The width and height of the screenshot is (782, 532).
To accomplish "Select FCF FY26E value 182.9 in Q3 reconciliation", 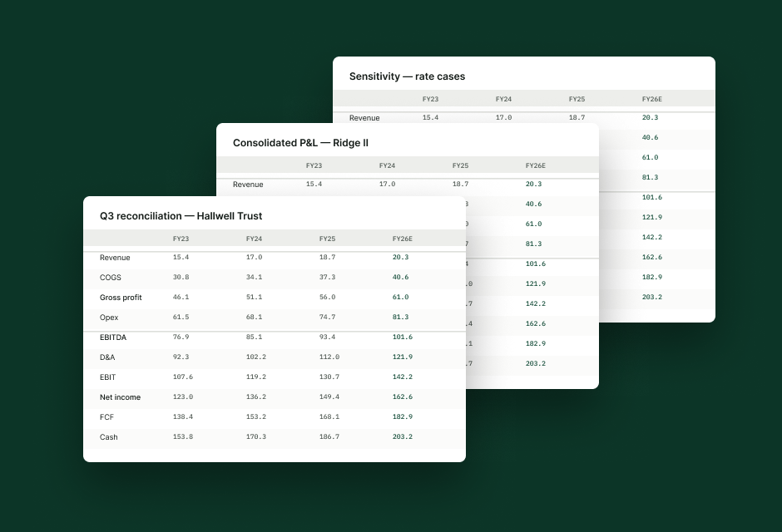I will click(402, 416).
